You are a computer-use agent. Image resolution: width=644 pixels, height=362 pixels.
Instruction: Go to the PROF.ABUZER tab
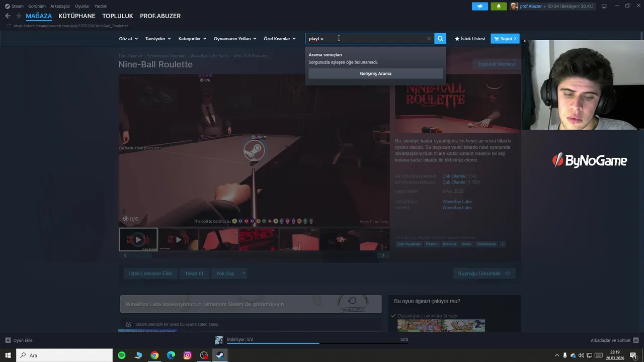click(x=160, y=16)
